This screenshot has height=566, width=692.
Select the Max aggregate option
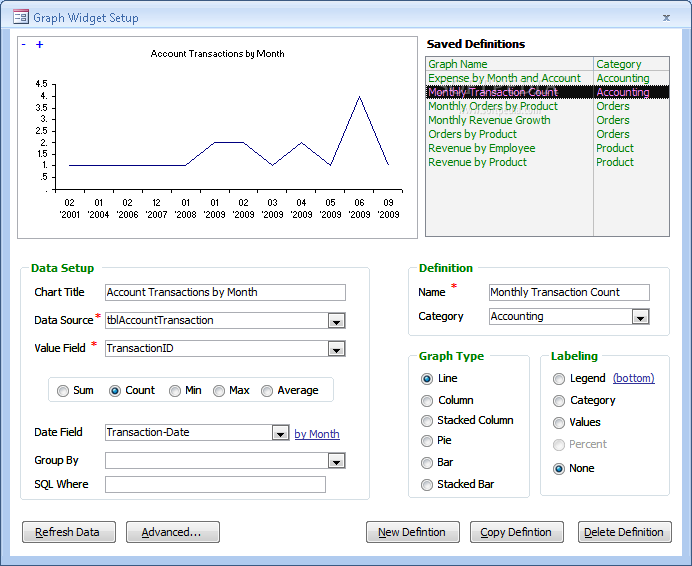219,391
